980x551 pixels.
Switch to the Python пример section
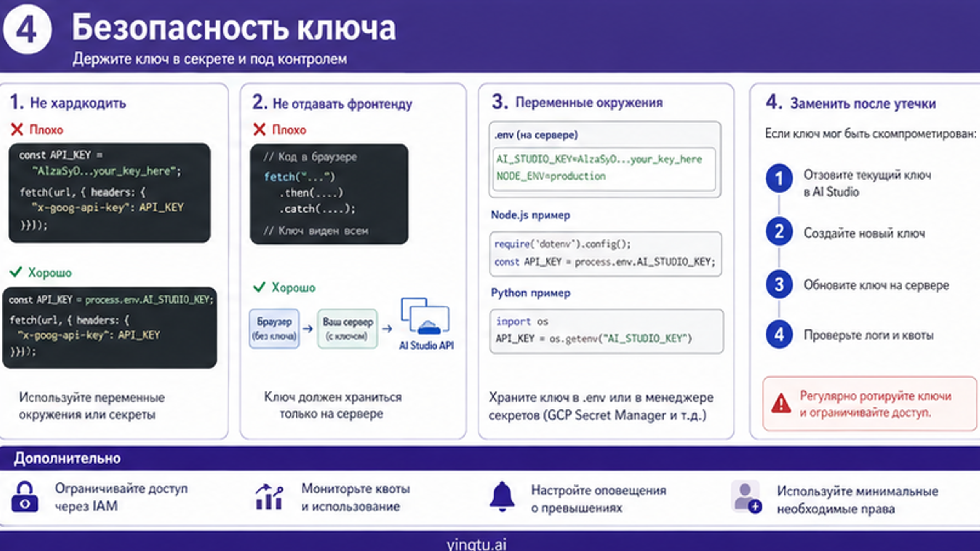pyautogui.click(x=530, y=293)
